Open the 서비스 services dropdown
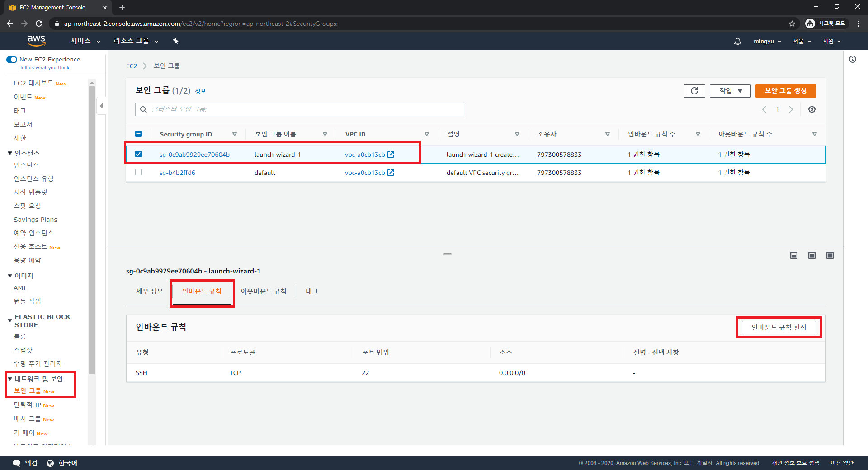The image size is (868, 470). tap(85, 41)
